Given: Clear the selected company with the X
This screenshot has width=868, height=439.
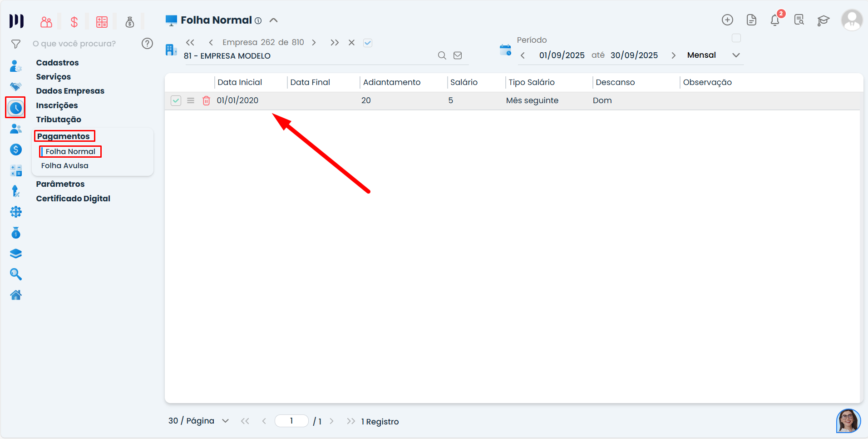Looking at the screenshot, I should coord(351,42).
